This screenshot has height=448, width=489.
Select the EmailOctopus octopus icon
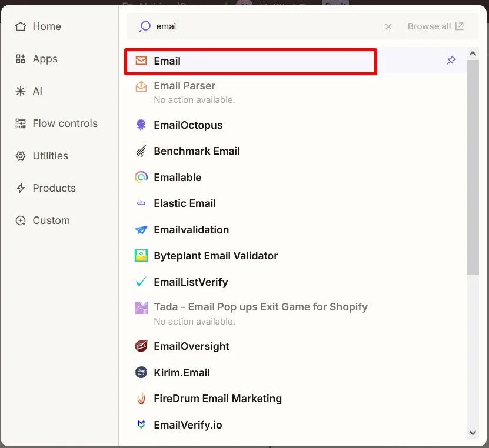click(x=141, y=125)
